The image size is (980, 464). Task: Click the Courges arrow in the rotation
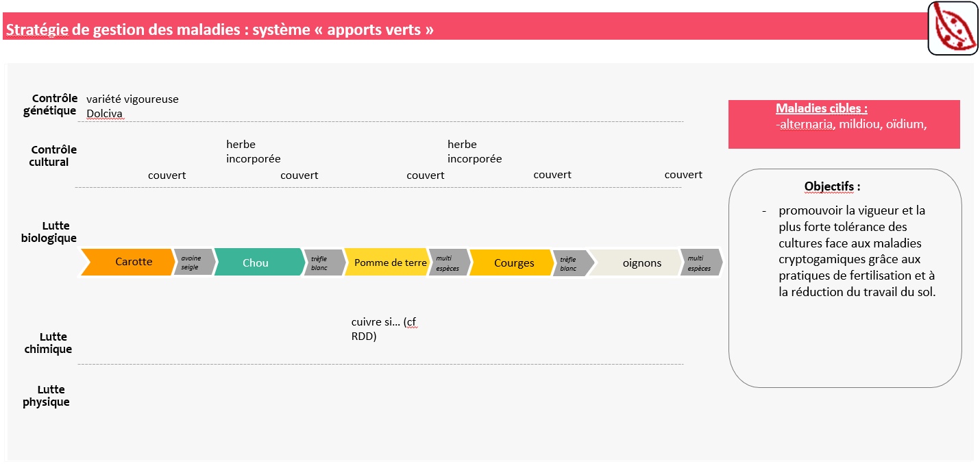pyautogui.click(x=513, y=262)
